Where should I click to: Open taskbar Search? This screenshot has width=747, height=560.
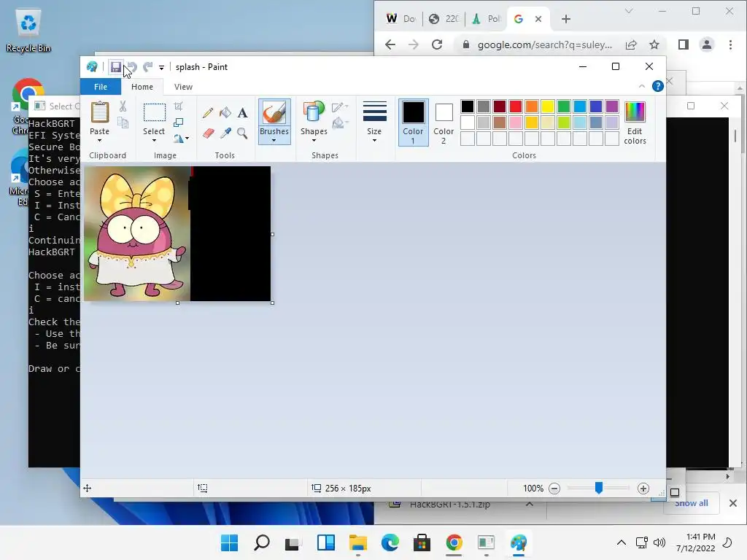point(262,542)
